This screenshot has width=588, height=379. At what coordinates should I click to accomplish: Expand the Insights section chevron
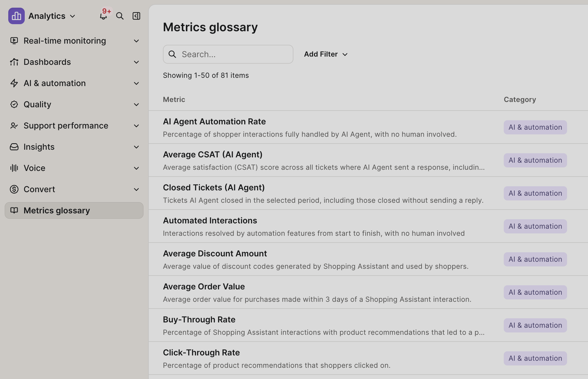coord(136,147)
